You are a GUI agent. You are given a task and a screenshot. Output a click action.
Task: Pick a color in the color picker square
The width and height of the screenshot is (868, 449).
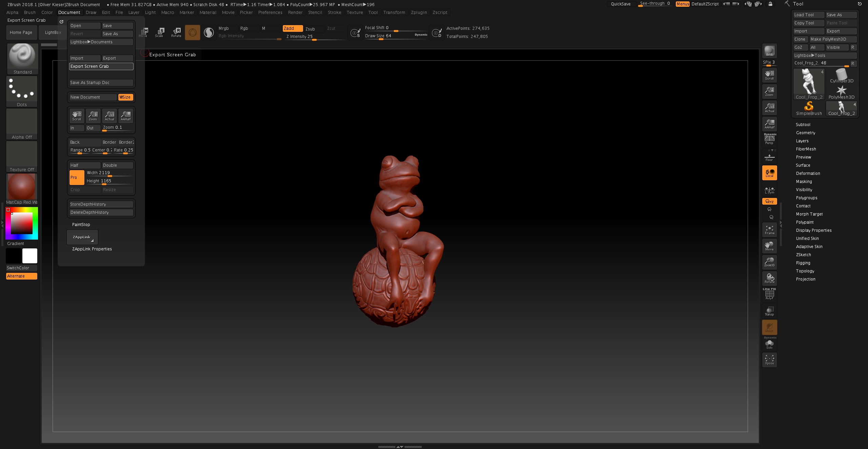22,223
